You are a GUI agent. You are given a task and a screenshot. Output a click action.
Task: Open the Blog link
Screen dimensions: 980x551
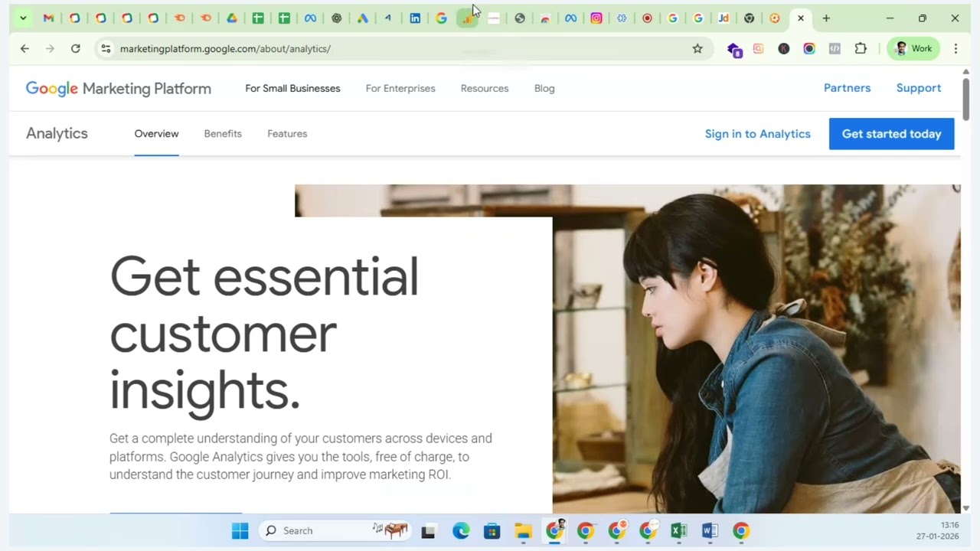[544, 88]
